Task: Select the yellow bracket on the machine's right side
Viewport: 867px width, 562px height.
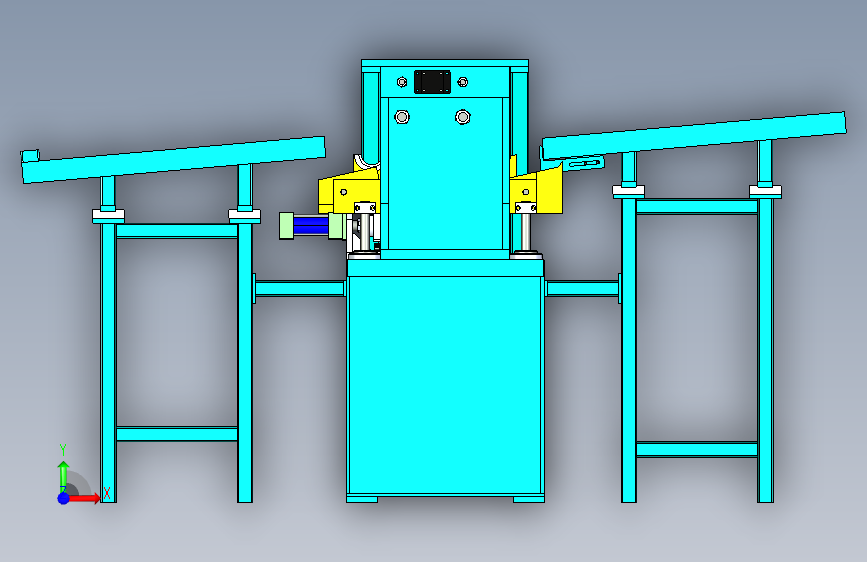Action: click(536, 189)
